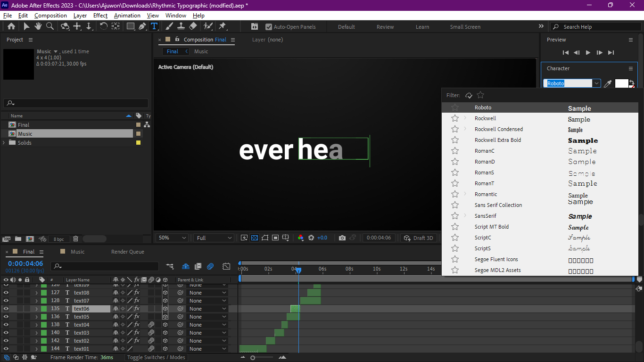Viewport: 644px width, 362px height.
Task: Toggle frame blending enable in timeline
Action: pos(198,266)
